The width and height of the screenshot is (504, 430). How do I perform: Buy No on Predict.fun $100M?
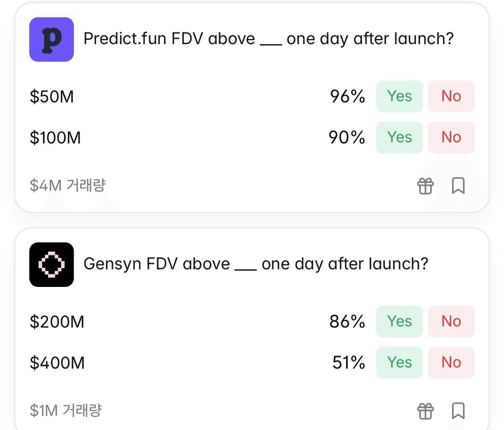(451, 138)
